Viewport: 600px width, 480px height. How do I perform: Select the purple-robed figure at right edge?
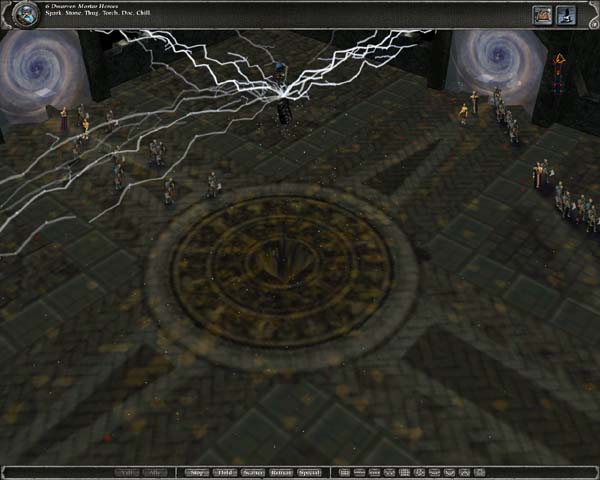point(538,175)
